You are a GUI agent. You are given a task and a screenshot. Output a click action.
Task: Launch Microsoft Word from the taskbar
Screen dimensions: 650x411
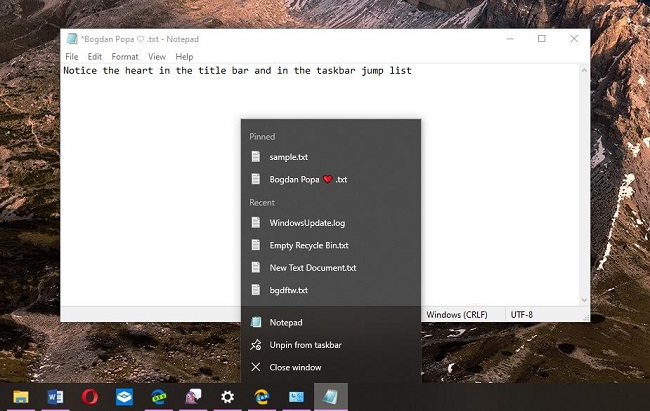pyautogui.click(x=55, y=397)
